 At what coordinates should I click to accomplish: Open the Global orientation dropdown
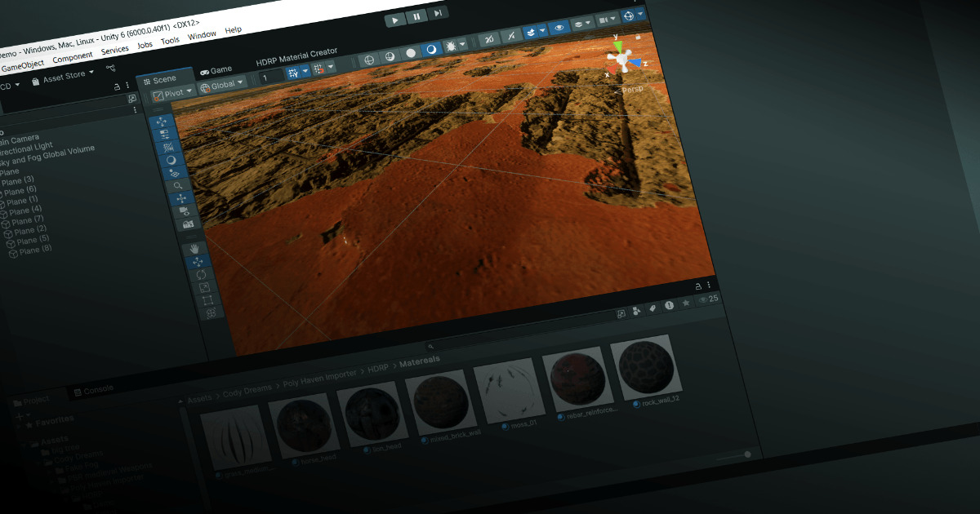click(x=222, y=83)
